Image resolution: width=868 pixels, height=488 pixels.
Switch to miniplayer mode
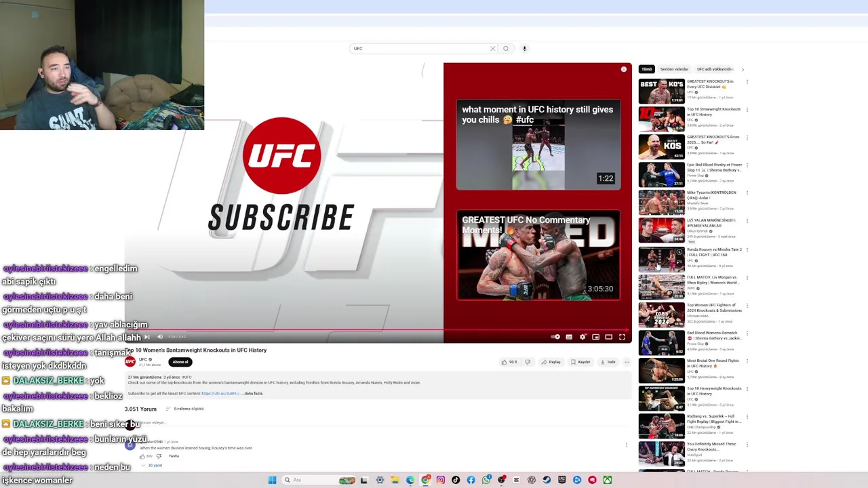tap(596, 337)
